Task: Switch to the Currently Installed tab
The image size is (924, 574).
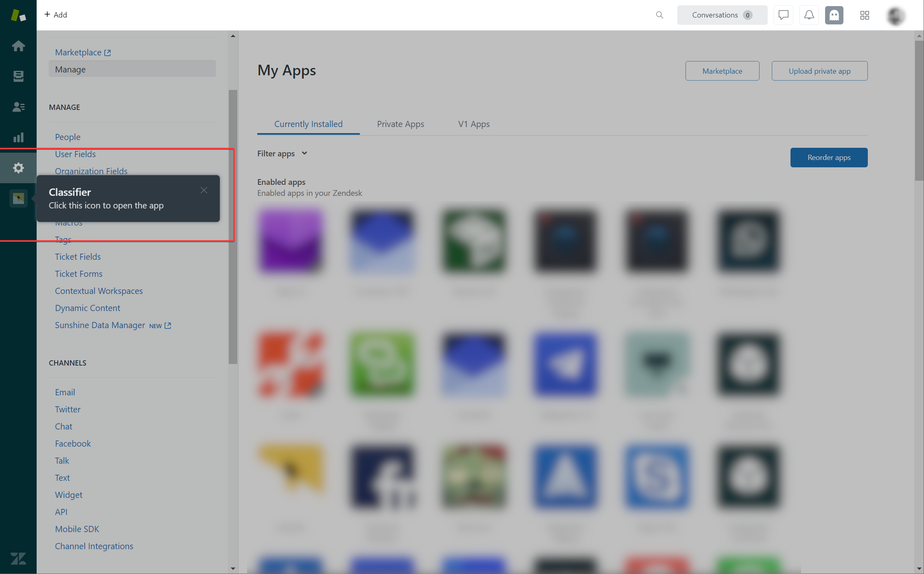Action: pyautogui.click(x=308, y=124)
